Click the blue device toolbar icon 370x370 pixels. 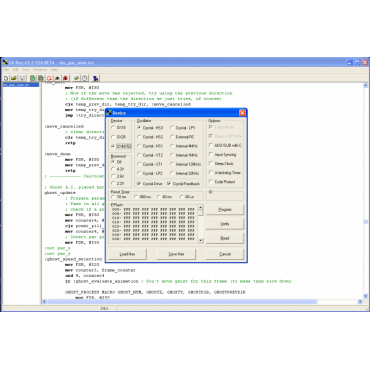[x=96, y=78]
